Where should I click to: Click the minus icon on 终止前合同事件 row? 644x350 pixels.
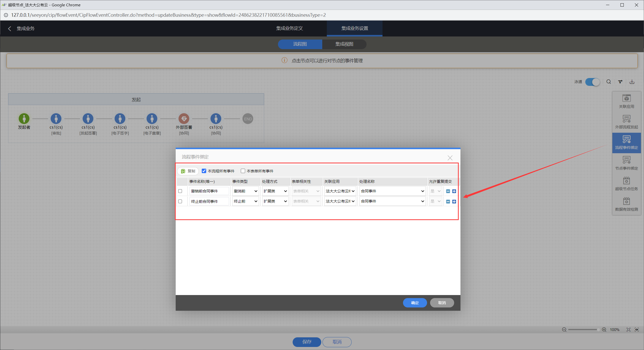coord(448,202)
